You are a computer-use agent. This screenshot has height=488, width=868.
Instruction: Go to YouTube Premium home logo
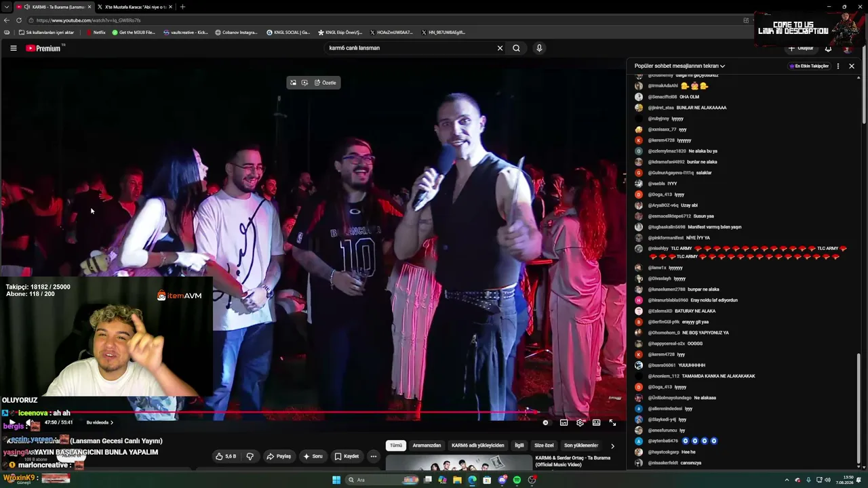click(x=43, y=48)
